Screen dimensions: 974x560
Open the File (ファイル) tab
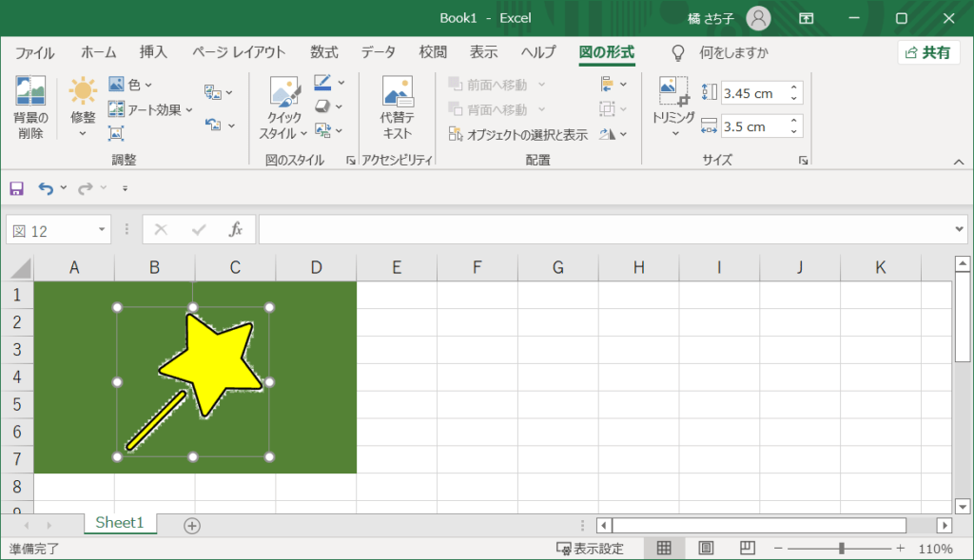(34, 53)
